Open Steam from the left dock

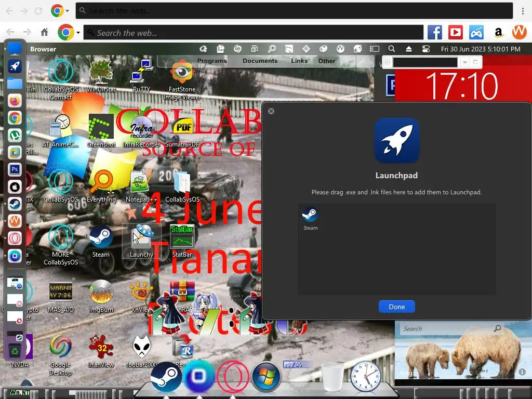click(x=15, y=204)
